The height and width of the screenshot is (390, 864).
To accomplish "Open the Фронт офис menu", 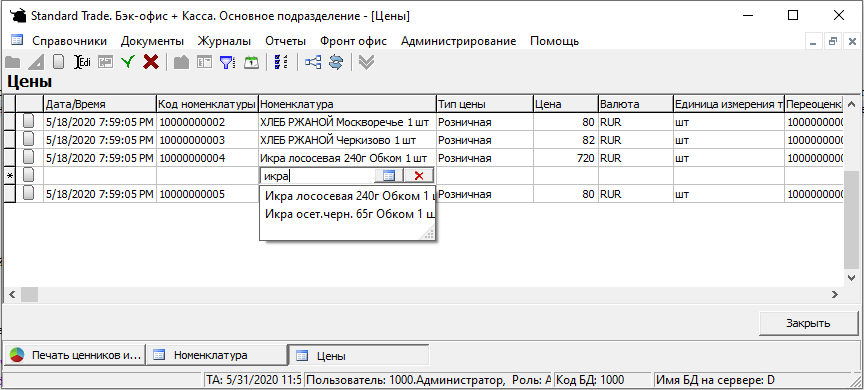I will [x=353, y=41].
